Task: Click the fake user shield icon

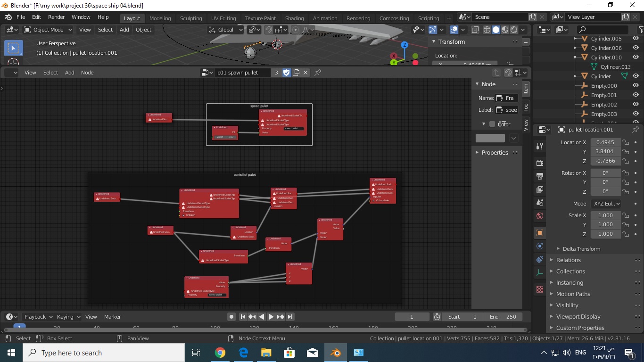Action: (x=287, y=73)
